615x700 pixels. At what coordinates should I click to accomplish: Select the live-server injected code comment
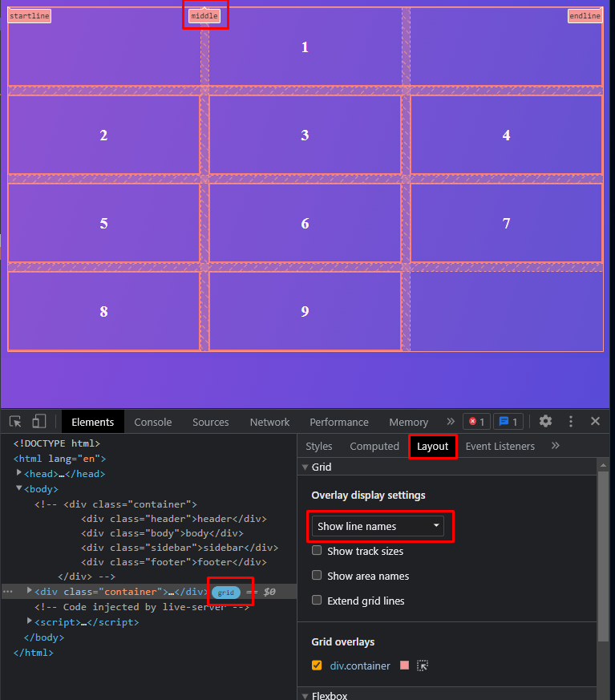pyautogui.click(x=141, y=607)
